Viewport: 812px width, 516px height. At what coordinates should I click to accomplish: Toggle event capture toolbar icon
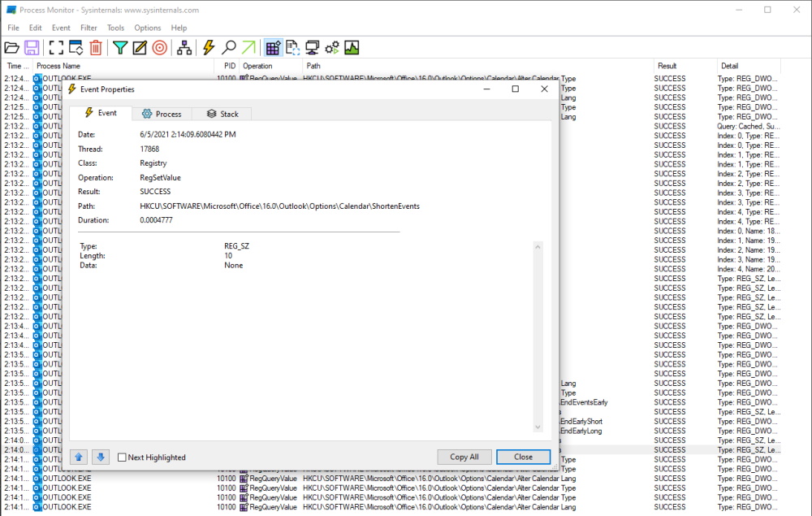tap(56, 48)
